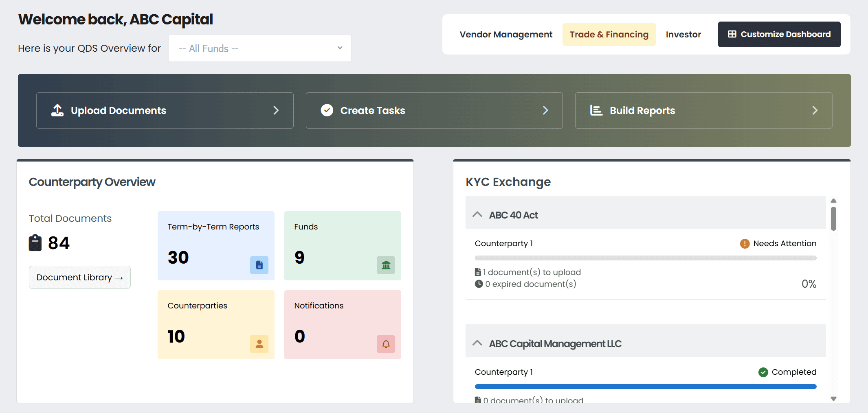The image size is (868, 413).
Task: Open the Investor tab
Action: pos(683,35)
